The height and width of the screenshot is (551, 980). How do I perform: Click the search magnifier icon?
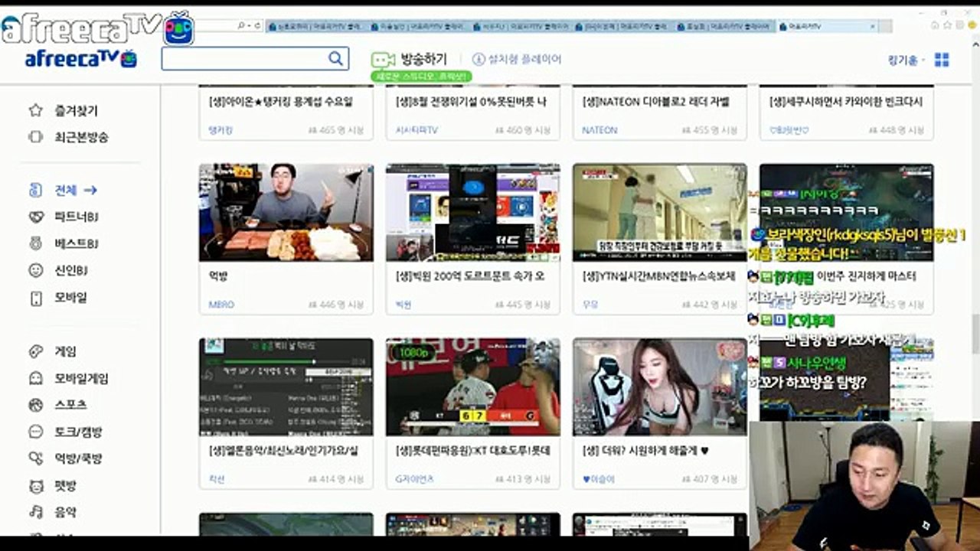(335, 58)
